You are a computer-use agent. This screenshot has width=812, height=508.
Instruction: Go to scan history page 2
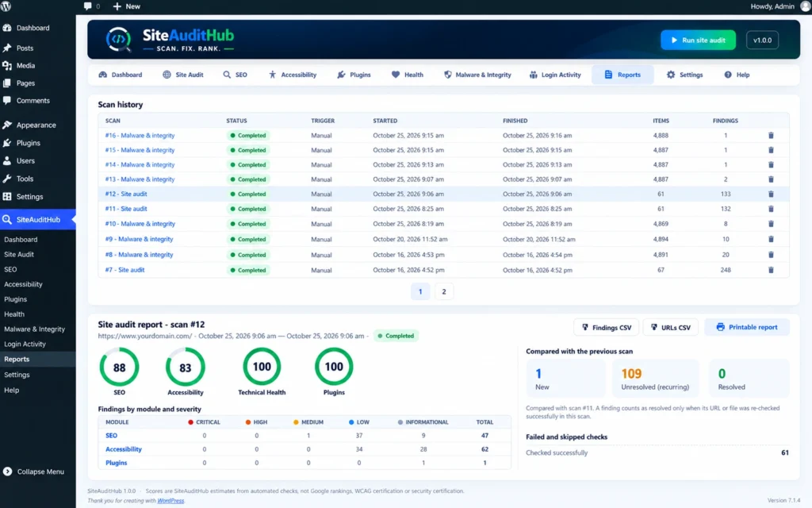(x=444, y=291)
